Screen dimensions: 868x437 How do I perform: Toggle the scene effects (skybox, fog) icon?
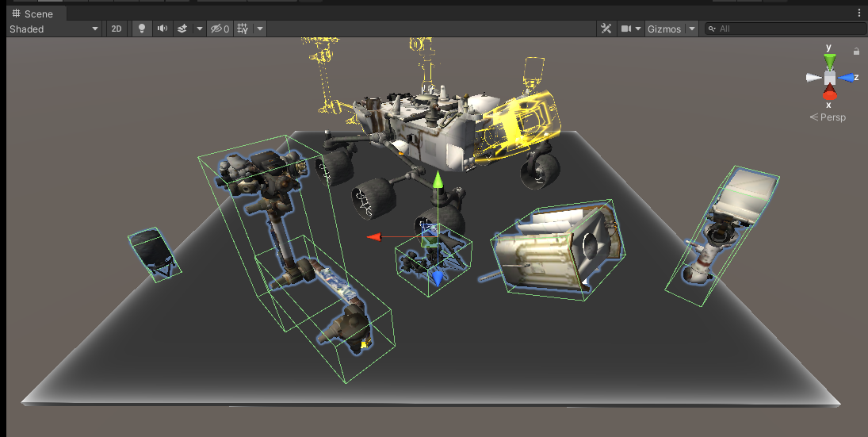(182, 29)
